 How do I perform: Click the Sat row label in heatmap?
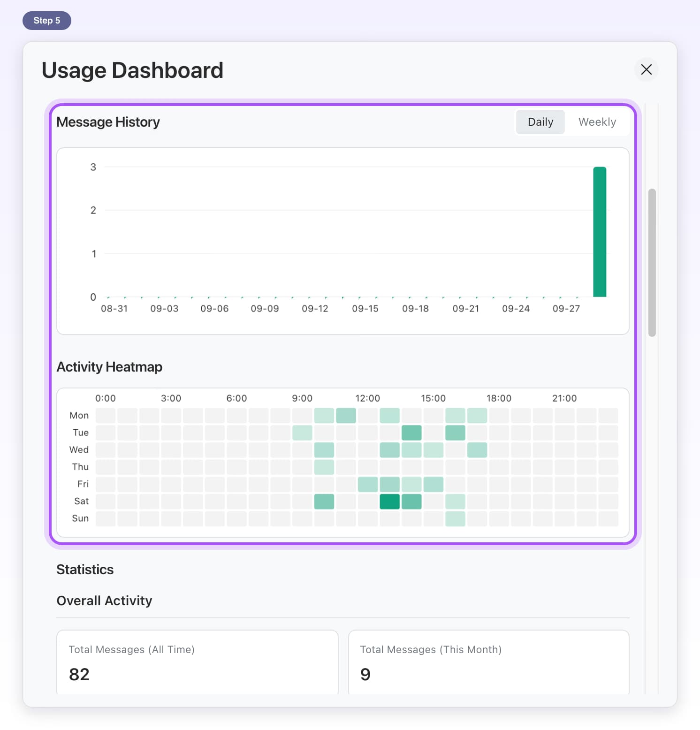pos(81,502)
